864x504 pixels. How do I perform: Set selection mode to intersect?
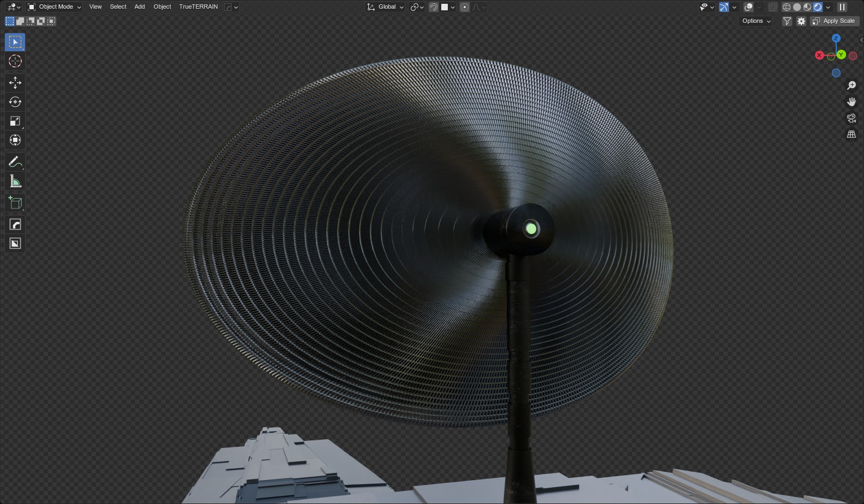point(51,21)
